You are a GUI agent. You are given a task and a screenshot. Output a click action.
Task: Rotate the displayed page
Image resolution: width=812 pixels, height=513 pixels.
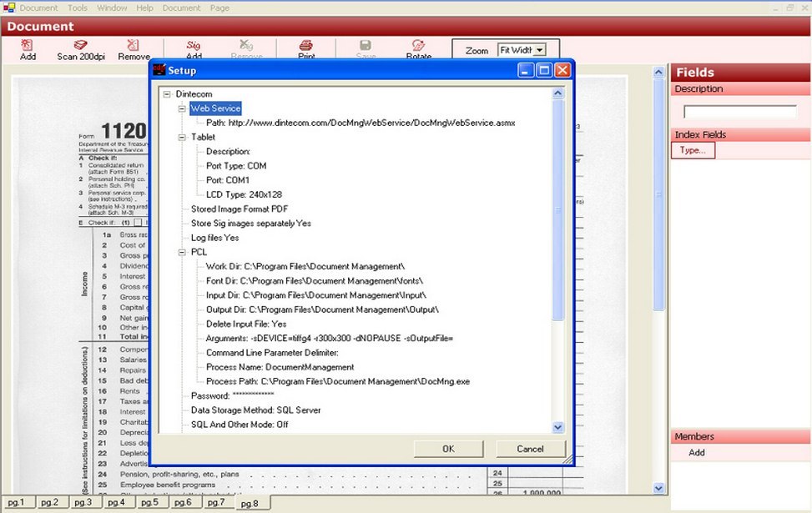coord(418,50)
